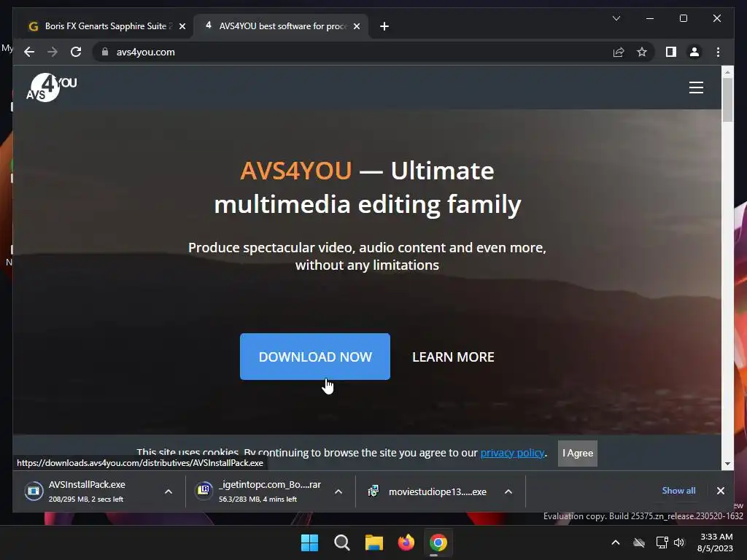Open Chrome three-dot menu
747x560 pixels.
(718, 52)
